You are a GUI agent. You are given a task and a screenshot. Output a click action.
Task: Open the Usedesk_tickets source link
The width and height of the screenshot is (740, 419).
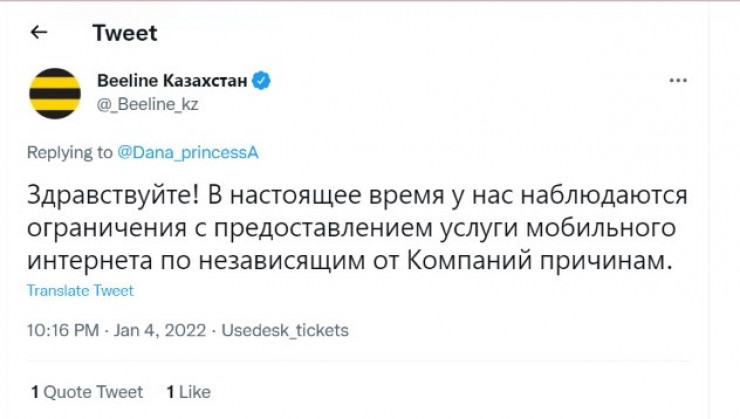point(285,330)
